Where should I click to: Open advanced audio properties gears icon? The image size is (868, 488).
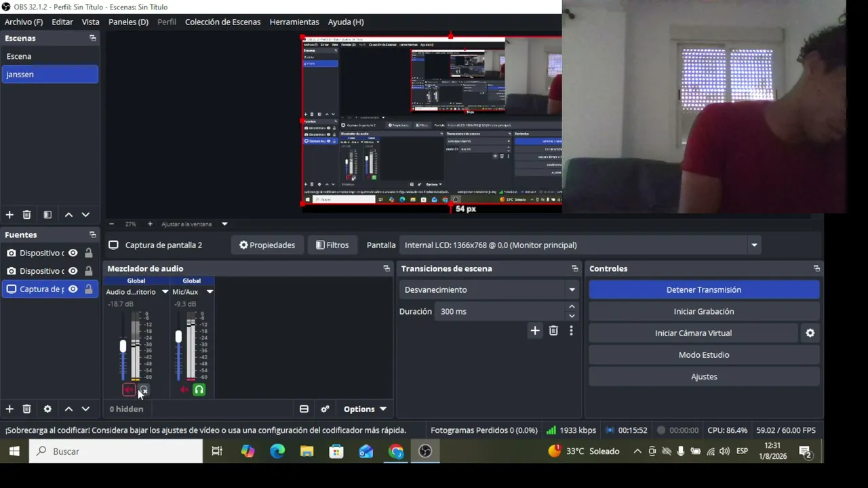[325, 409]
